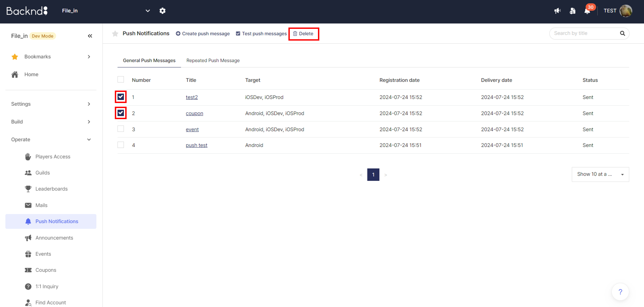
Task: Expand the Settings section
Action: tap(51, 104)
